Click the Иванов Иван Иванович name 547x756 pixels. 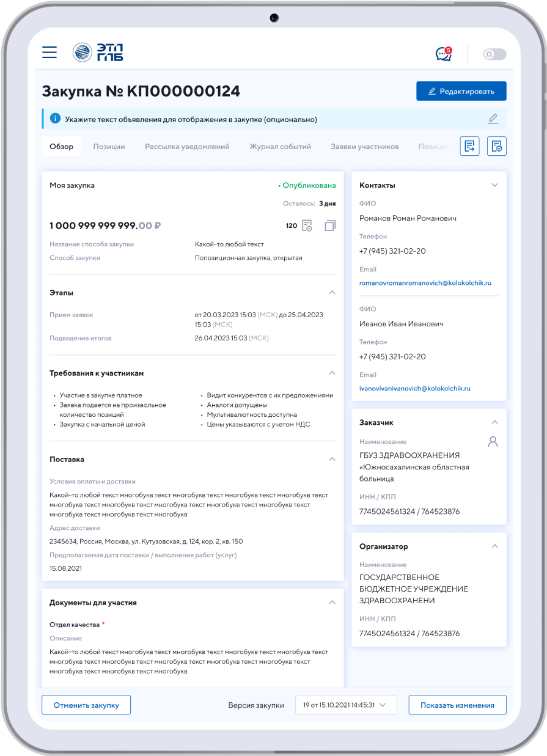(x=402, y=324)
